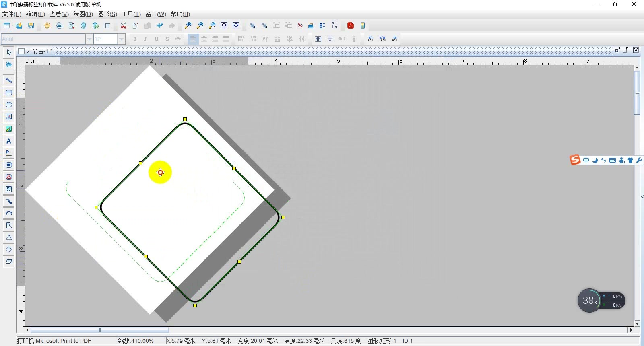Select the curve line tool

pyautogui.click(x=9, y=201)
